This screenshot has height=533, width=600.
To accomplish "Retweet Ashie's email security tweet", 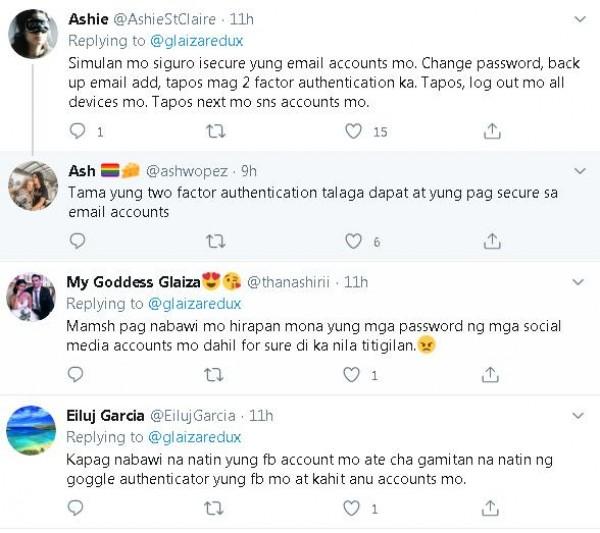I will [x=215, y=131].
